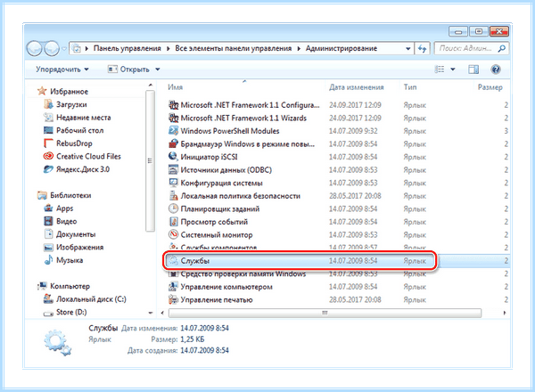This screenshot has width=535, height=392.
Task: Select 'Брандмауэр Windows в режиме повы...' icon
Action: pos(174,143)
